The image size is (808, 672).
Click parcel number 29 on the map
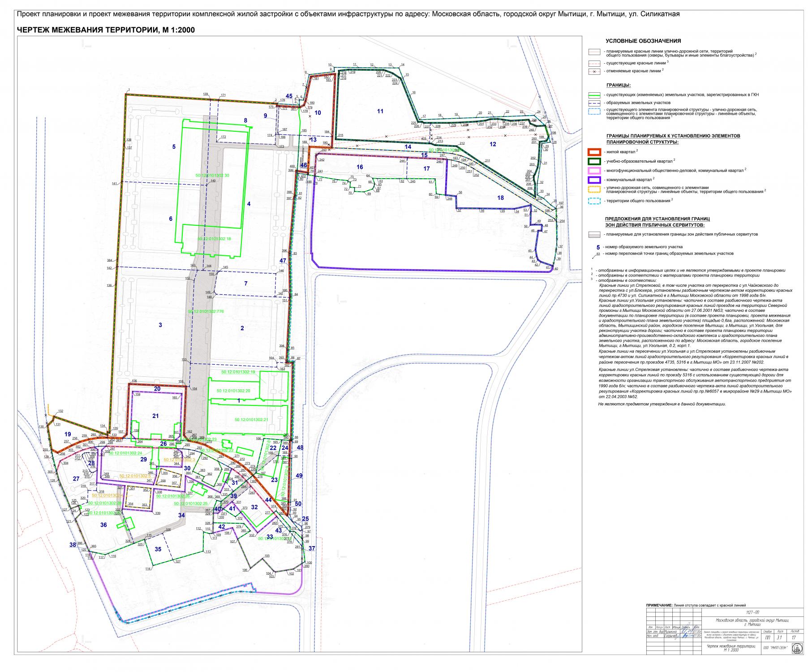tap(143, 460)
